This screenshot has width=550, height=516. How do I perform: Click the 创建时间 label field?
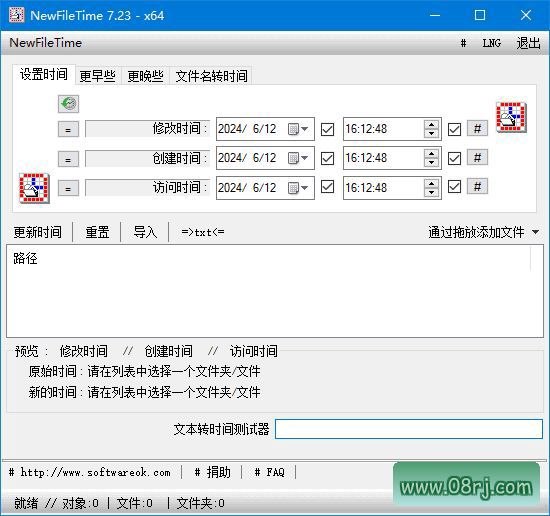(x=147, y=158)
